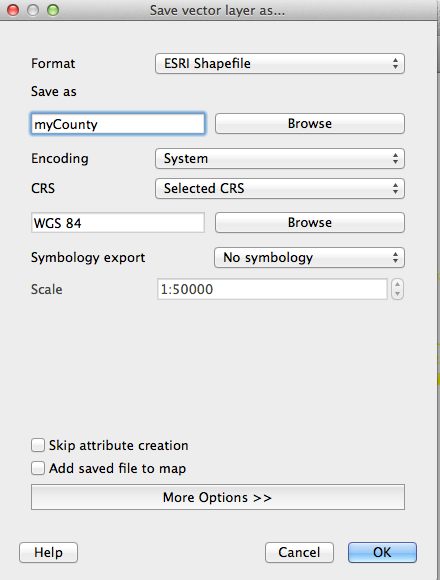Open the Encoding dropdown set to System

[280, 159]
